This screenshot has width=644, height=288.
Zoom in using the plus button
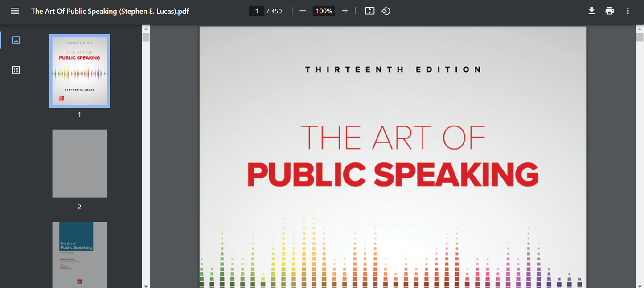pyautogui.click(x=345, y=11)
